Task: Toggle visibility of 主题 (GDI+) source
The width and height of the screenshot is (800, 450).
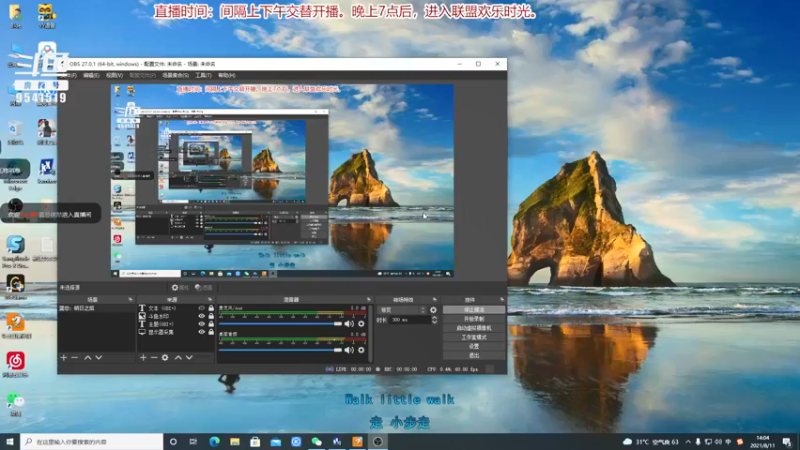Action: [x=202, y=323]
